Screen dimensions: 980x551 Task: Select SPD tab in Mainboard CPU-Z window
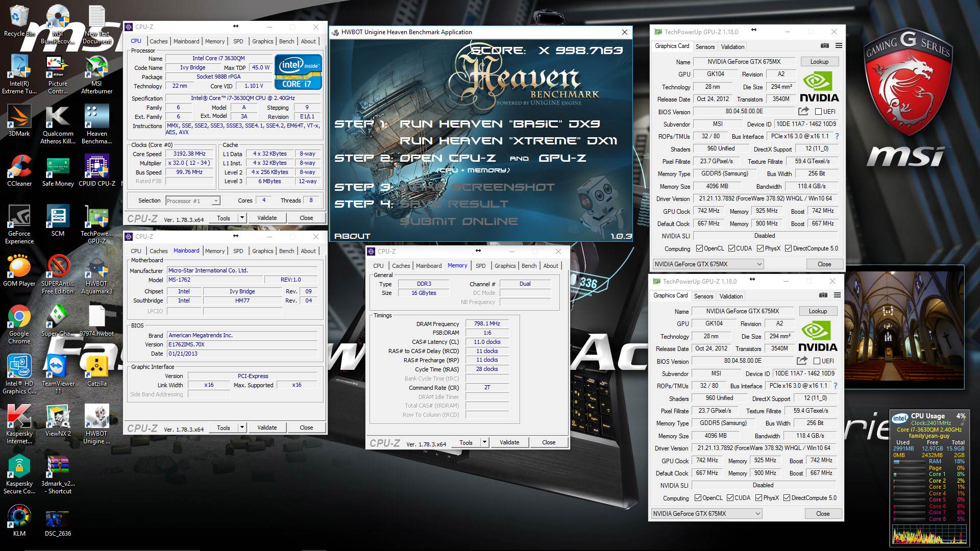[x=238, y=251]
